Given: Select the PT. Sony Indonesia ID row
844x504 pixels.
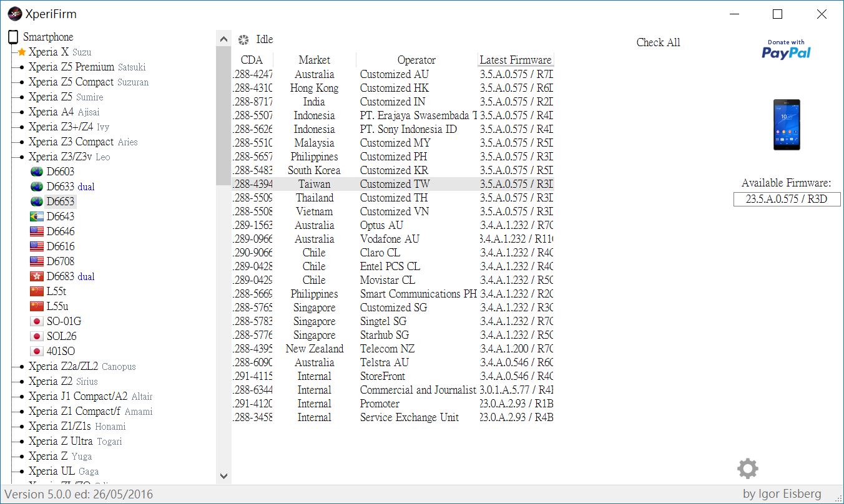Looking at the screenshot, I should [393, 129].
